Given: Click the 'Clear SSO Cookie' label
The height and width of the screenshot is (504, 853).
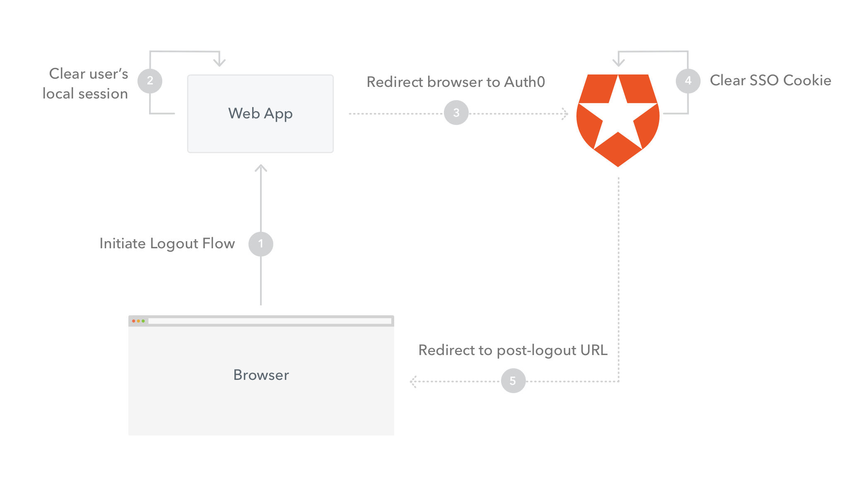Looking at the screenshot, I should [x=771, y=80].
